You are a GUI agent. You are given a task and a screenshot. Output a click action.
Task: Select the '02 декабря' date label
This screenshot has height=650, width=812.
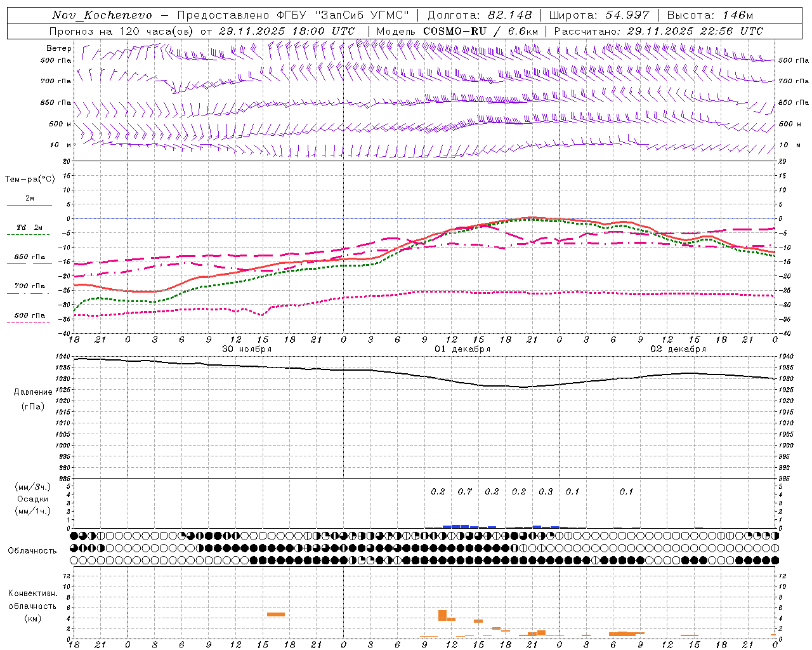coord(678,349)
